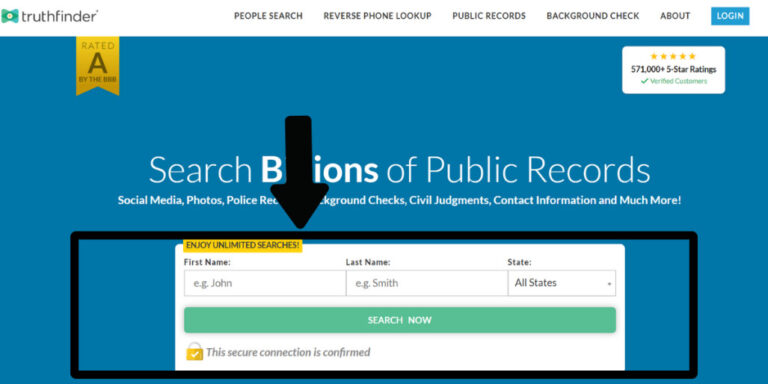Click the Login button
Screen dimensions: 768x384
[730, 16]
